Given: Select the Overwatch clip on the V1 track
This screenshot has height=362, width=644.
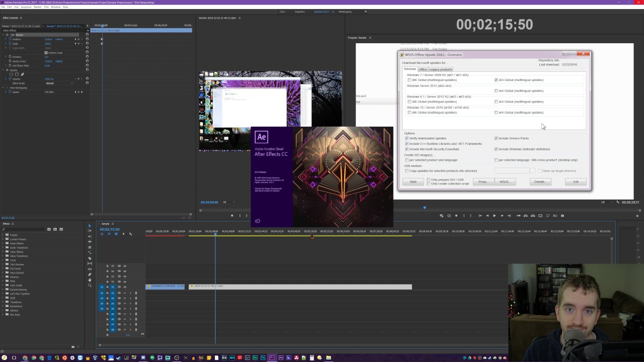Looking at the screenshot, I should pyautogui.click(x=165, y=287).
